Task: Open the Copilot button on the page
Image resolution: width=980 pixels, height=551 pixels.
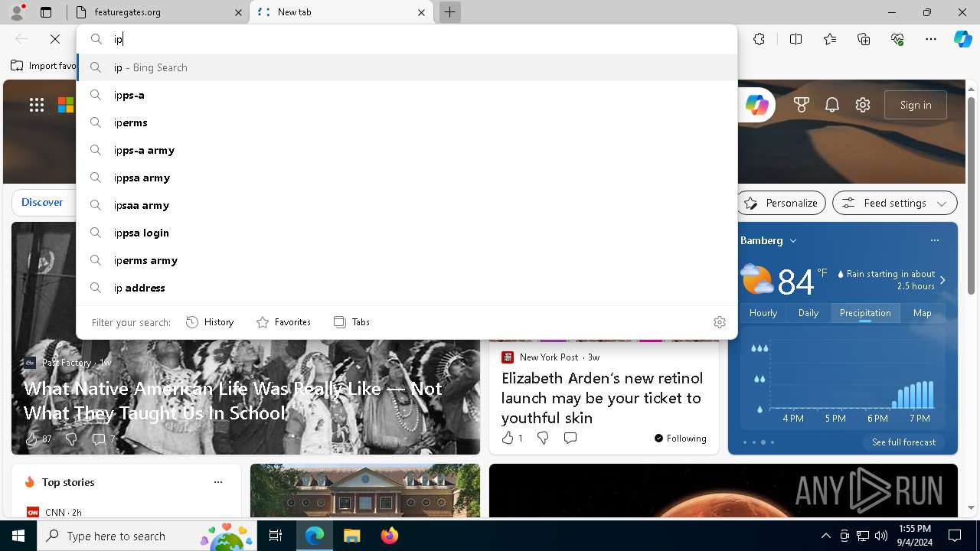Action: point(756,105)
